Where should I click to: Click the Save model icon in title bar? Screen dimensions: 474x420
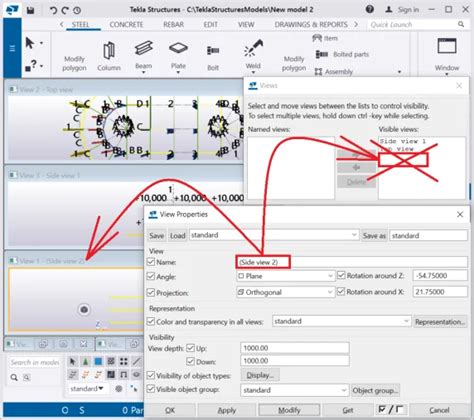(x=30, y=10)
